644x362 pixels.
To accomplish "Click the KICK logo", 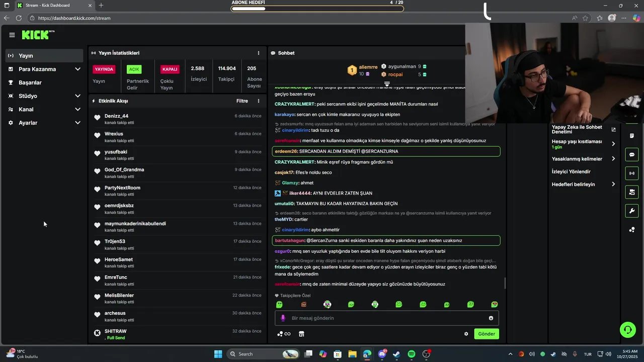I will (x=38, y=35).
